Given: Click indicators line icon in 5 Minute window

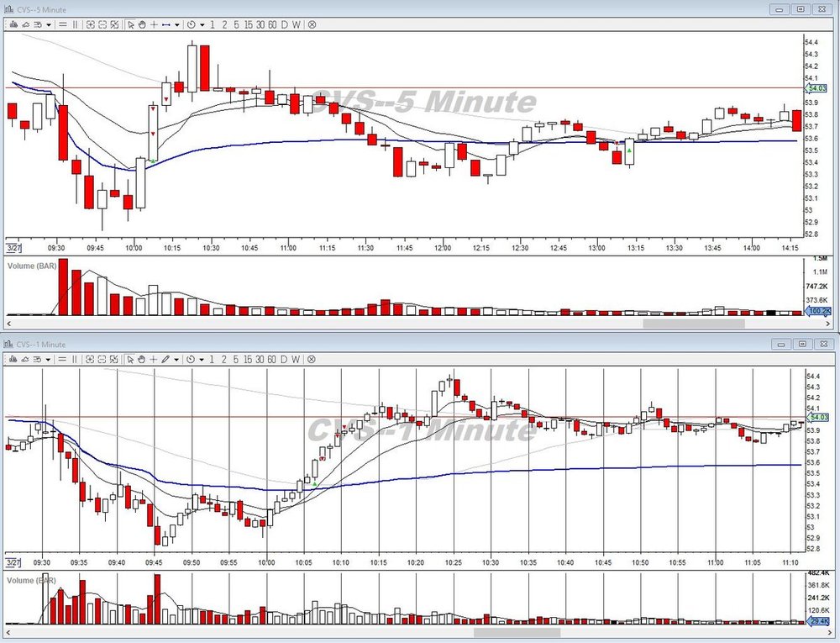Looking at the screenshot, I should (26, 24).
